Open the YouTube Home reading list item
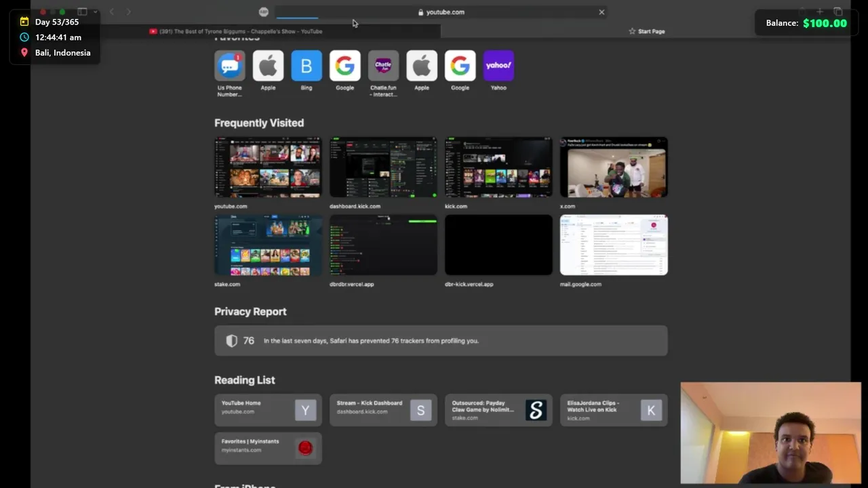This screenshot has height=488, width=868. click(268, 410)
